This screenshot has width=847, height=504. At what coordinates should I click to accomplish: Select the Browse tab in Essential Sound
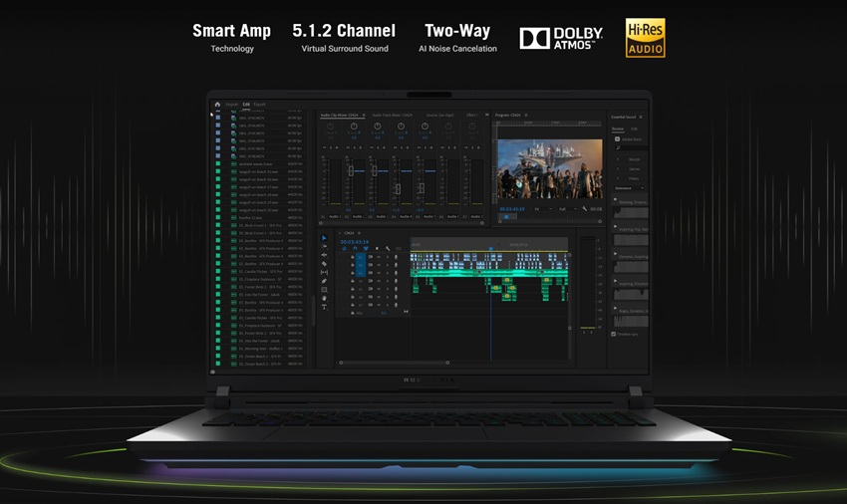point(618,128)
